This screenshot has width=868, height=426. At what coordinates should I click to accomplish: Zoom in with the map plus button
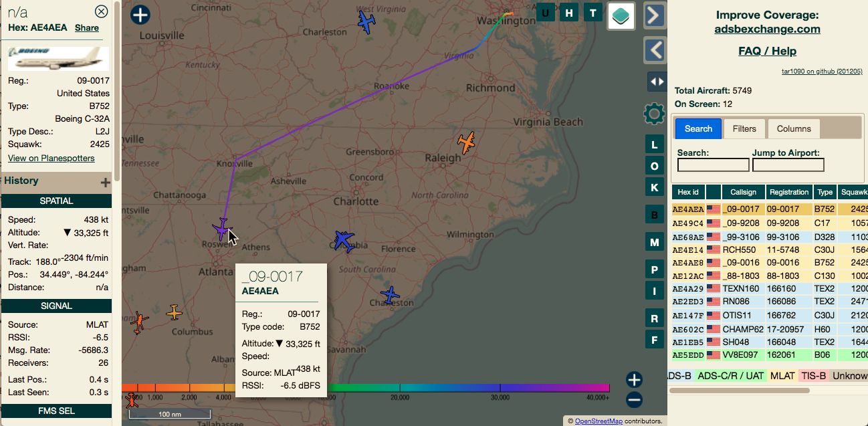click(634, 380)
